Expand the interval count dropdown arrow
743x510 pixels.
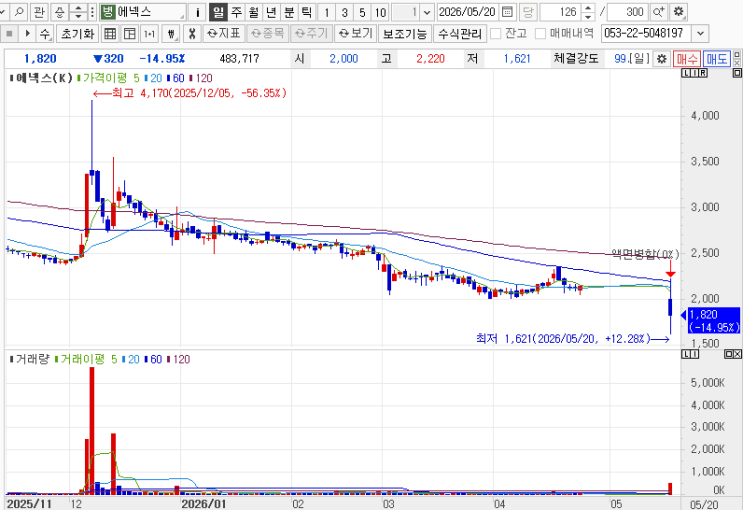coord(427,12)
